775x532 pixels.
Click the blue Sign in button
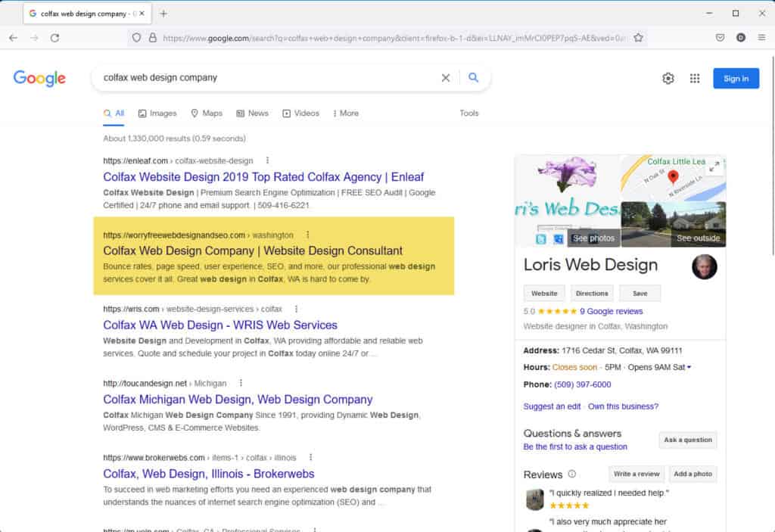736,78
